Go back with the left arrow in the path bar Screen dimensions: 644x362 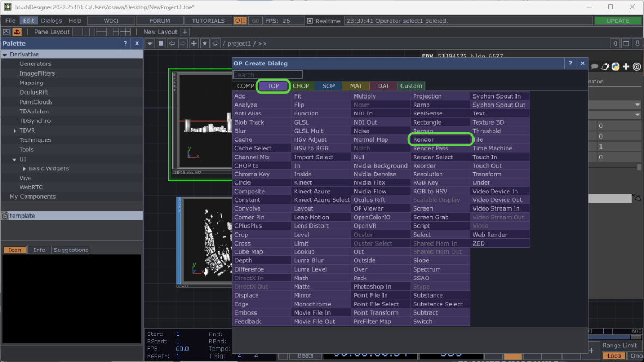pos(172,44)
